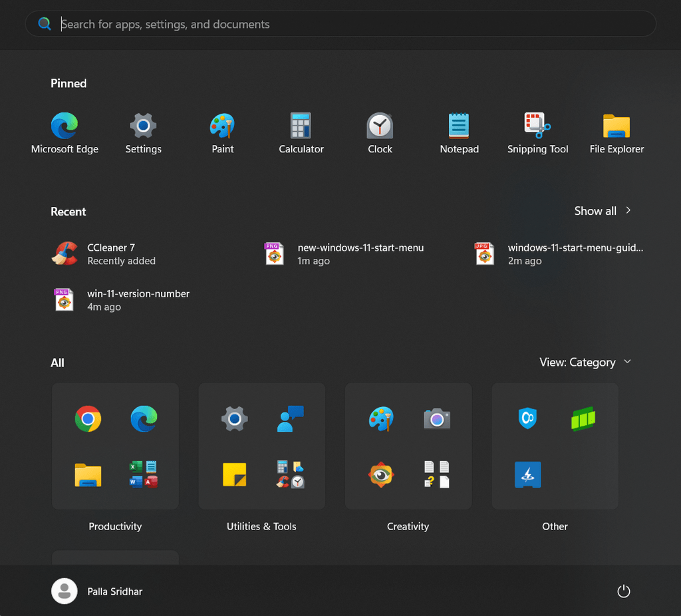Expand the Show all chevron arrow
This screenshot has height=616, width=681.
(x=628, y=211)
